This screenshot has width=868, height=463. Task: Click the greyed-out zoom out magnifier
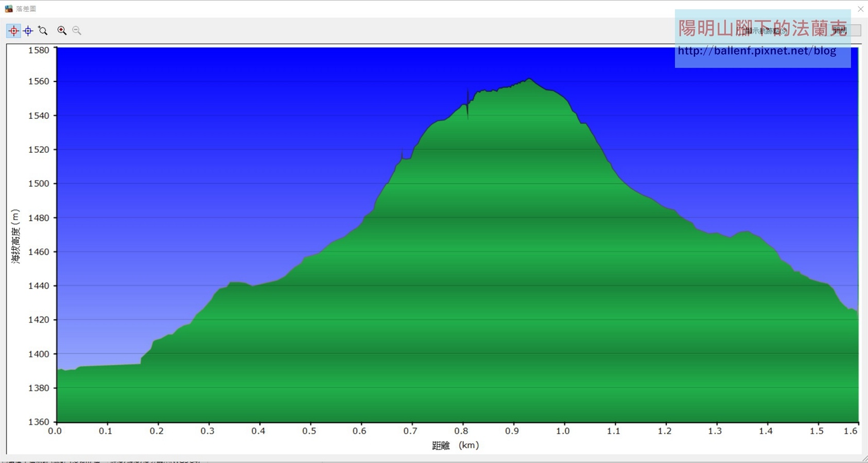coord(77,31)
